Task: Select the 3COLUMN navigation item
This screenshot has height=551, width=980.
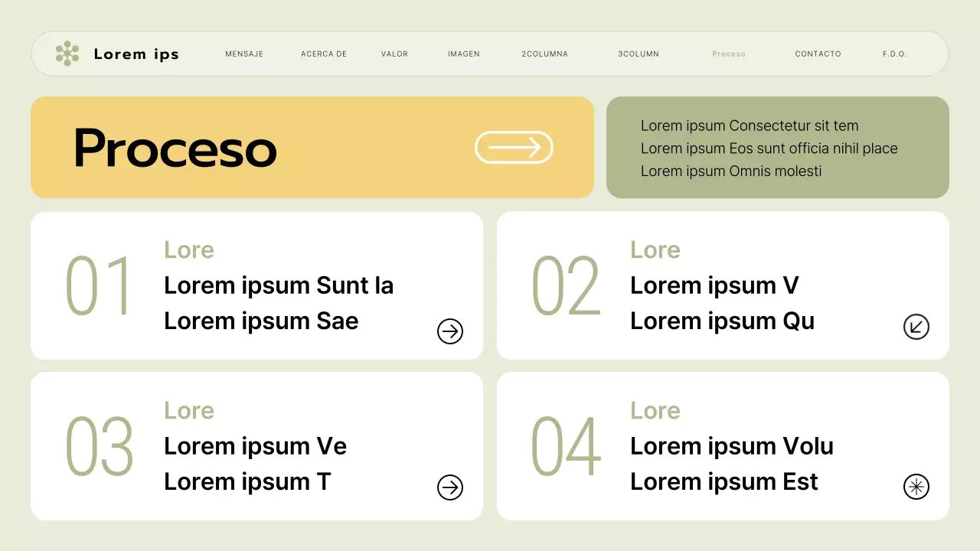Action: pyautogui.click(x=639, y=54)
